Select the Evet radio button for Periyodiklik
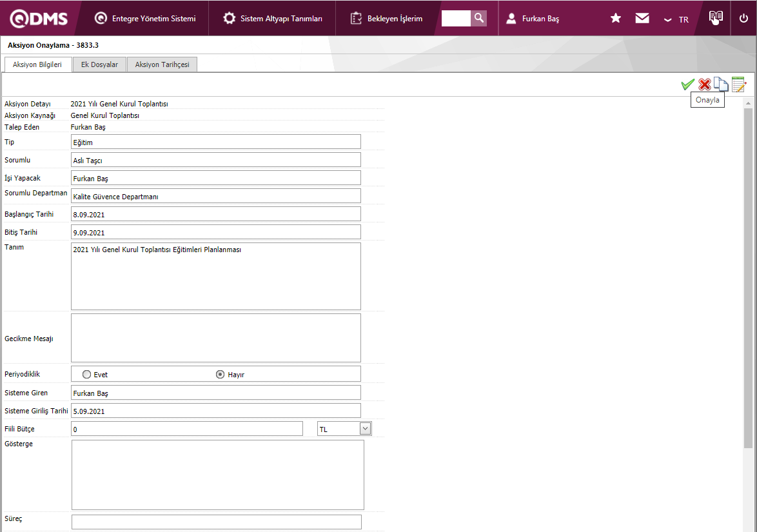The width and height of the screenshot is (757, 532). 87,374
